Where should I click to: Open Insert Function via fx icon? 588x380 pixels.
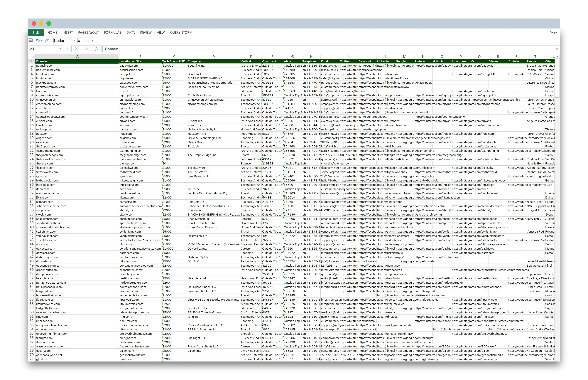click(96, 49)
